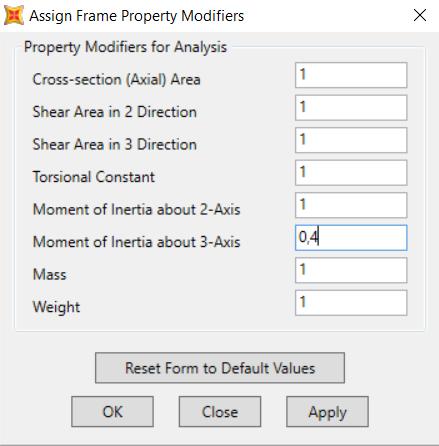Image resolution: width=439 pixels, height=446 pixels.
Task: Click the Property Modifiers for Analysis group heading
Action: point(125,47)
